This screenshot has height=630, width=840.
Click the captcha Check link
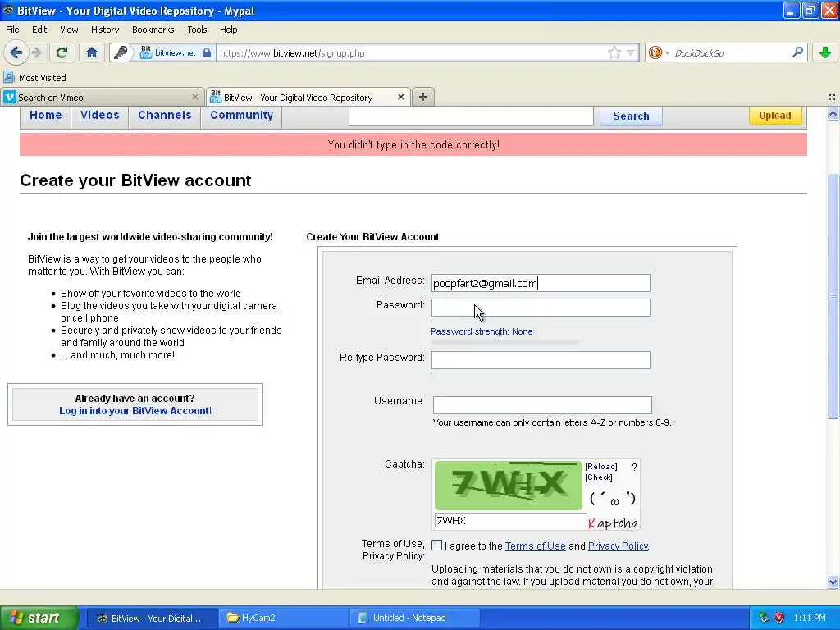coord(598,477)
